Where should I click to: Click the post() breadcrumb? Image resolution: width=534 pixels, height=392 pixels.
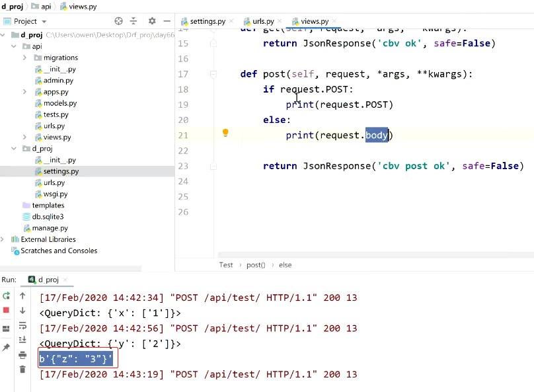point(256,264)
